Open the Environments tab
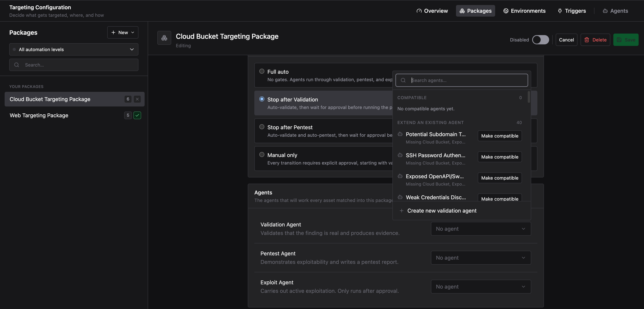Screen dimensions: 644x309 (x=524, y=11)
